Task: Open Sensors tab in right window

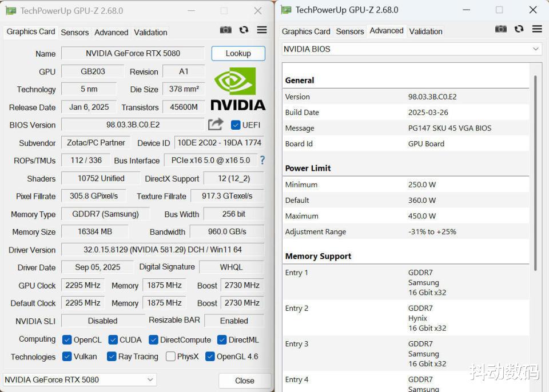Action: click(x=350, y=31)
